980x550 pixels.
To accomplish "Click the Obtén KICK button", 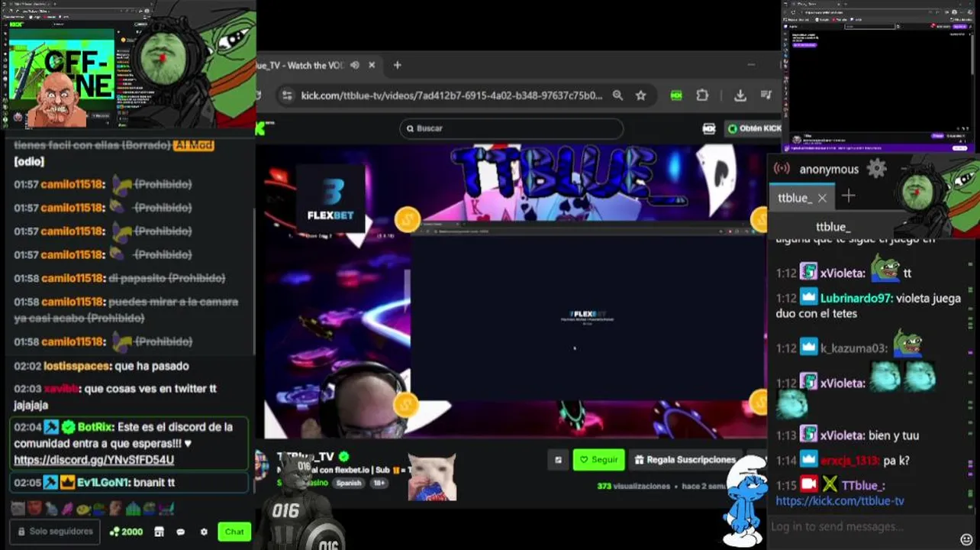I will click(754, 128).
